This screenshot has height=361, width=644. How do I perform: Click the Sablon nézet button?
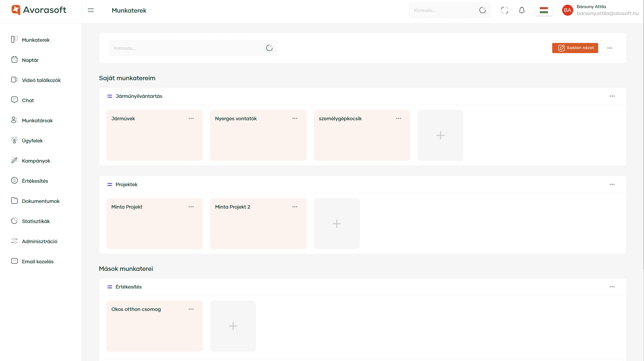click(575, 48)
